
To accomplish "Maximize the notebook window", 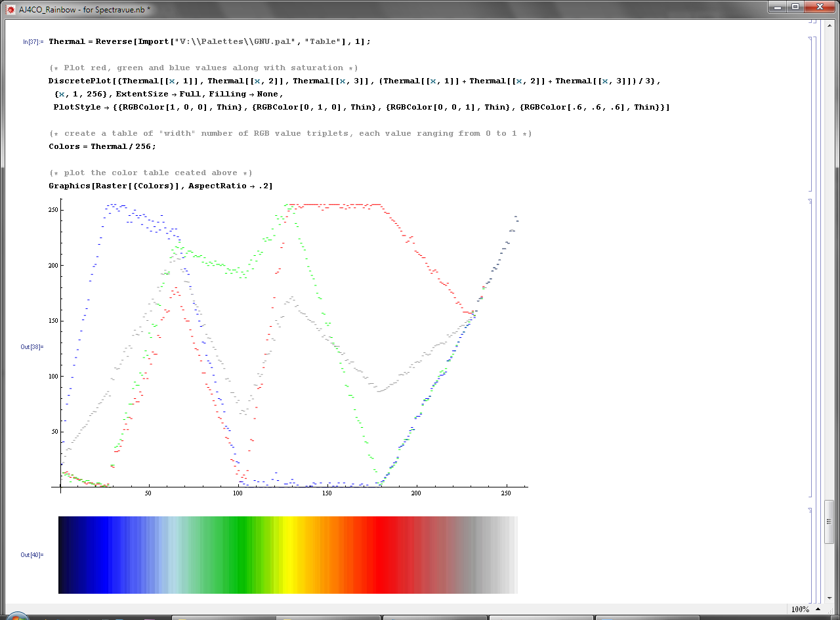I will pyautogui.click(x=795, y=7).
